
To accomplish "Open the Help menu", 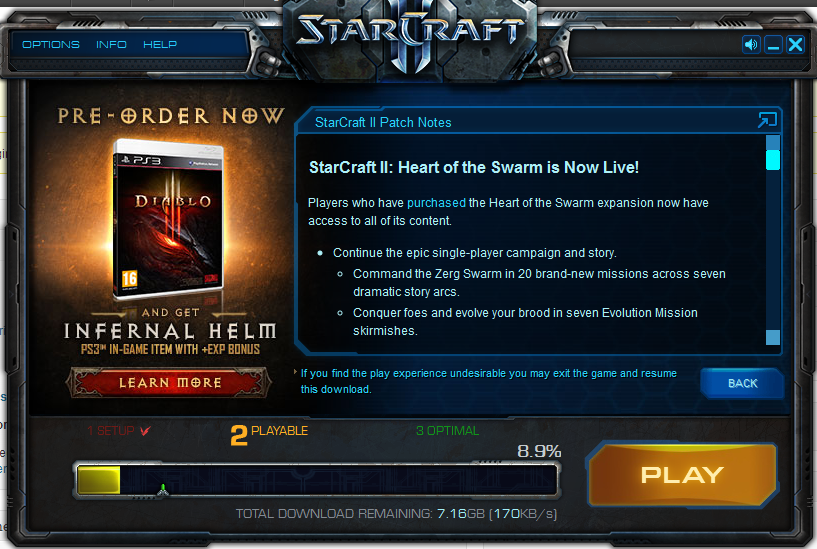I will pyautogui.click(x=160, y=45).
